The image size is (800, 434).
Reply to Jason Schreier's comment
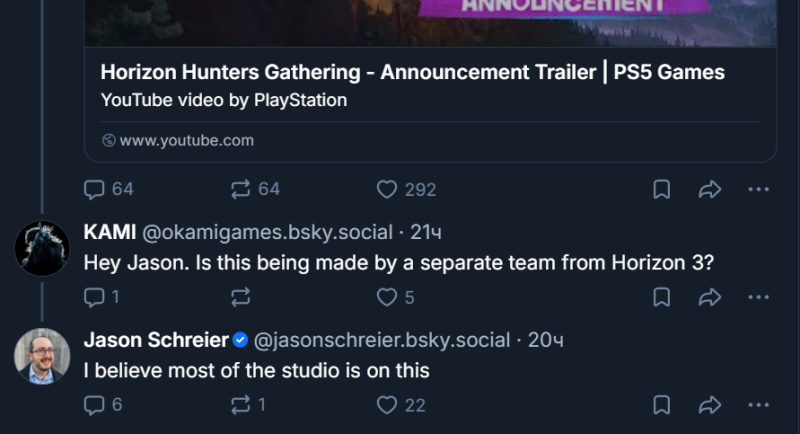pos(94,405)
